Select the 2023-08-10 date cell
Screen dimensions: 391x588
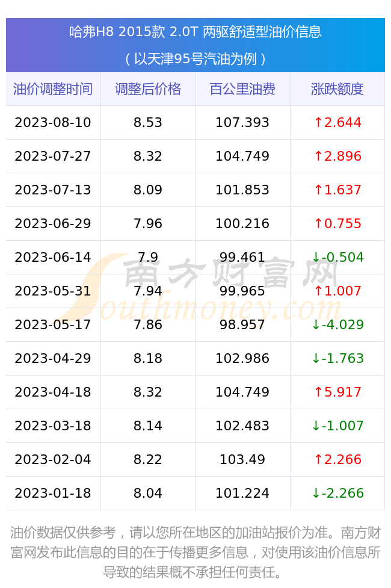(53, 123)
